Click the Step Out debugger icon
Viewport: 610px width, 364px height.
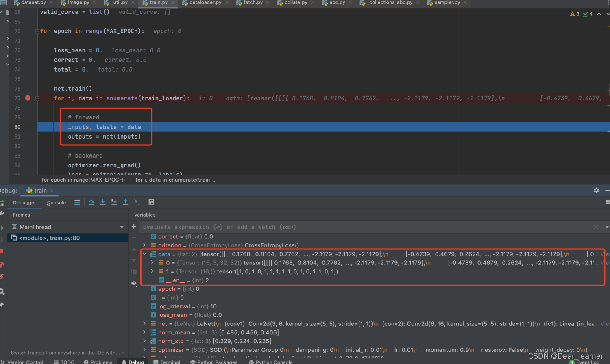(126, 202)
